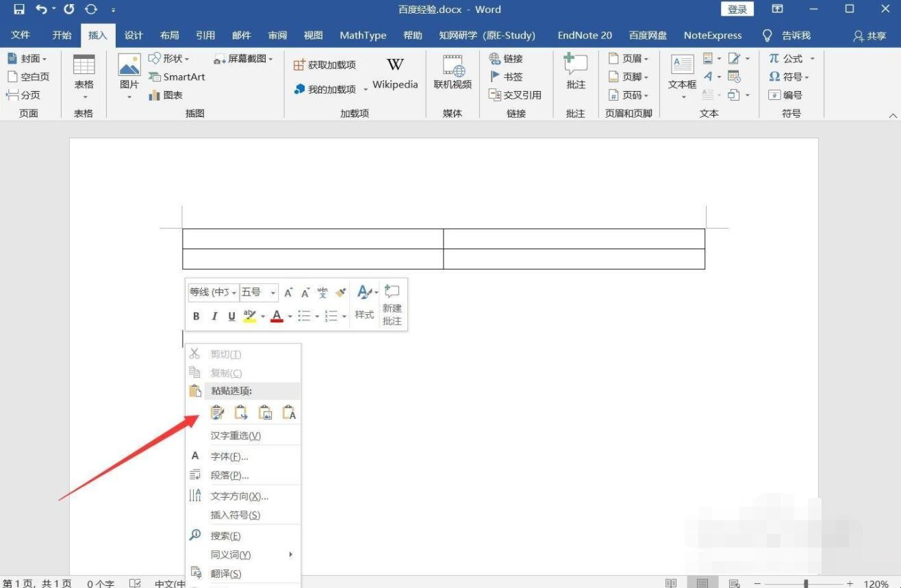Collapse the ribbon with the chevron
Image resolution: width=901 pixels, height=588 pixels.
point(892,115)
